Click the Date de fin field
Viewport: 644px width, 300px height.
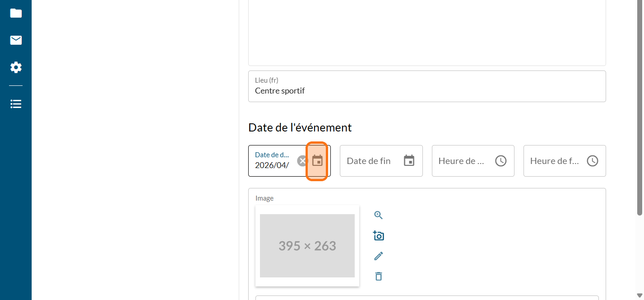point(370,161)
